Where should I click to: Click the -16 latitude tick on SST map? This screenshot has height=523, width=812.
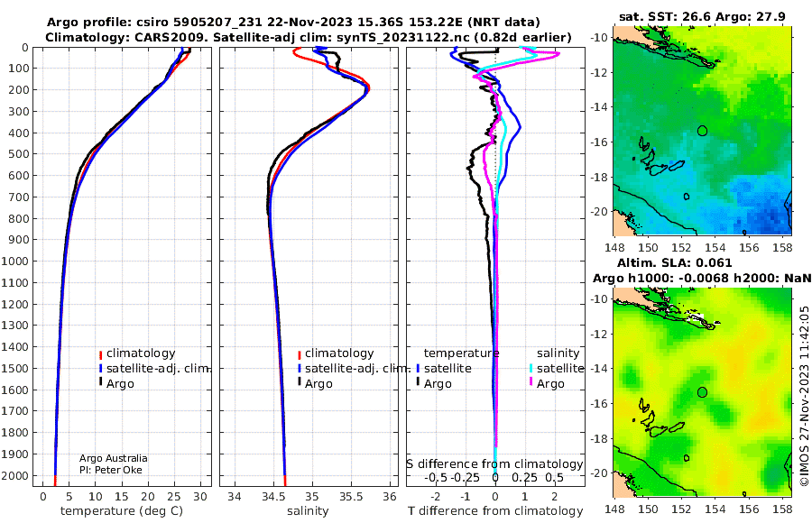coord(599,142)
